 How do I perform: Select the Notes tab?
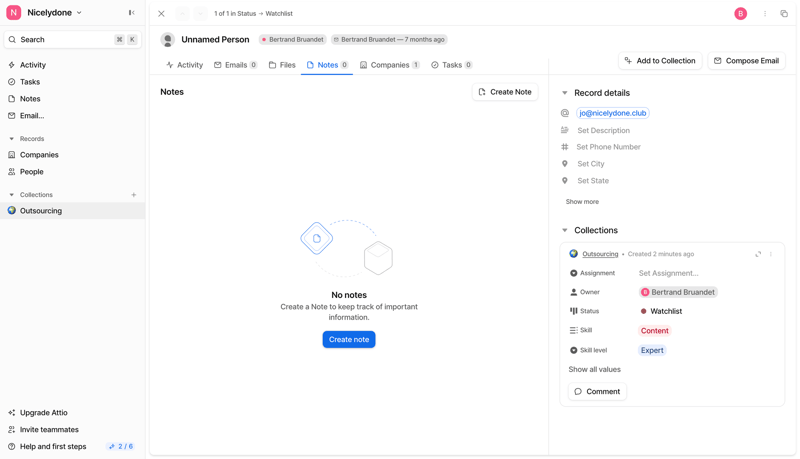tap(327, 65)
